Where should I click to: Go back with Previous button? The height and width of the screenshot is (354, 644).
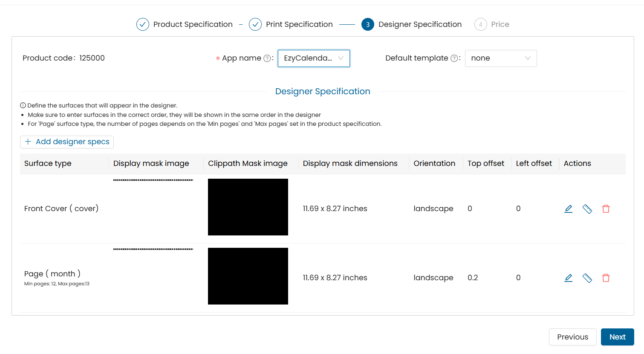[572, 337]
